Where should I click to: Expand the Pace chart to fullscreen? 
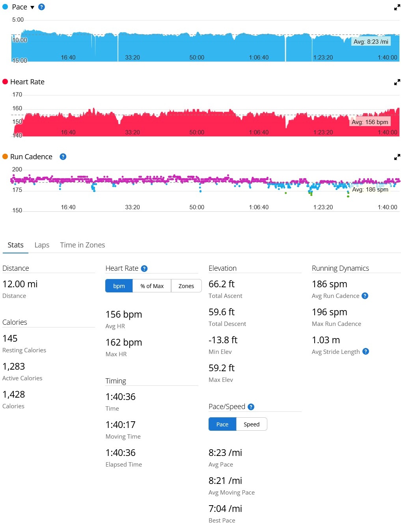397,7
